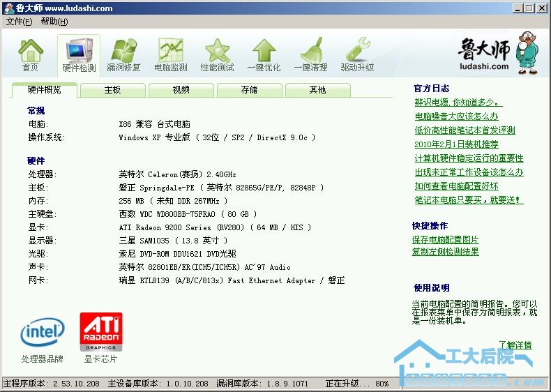Image resolution: width=551 pixels, height=392 pixels.
Task: Switch to the 视频 tab
Action: tap(181, 90)
